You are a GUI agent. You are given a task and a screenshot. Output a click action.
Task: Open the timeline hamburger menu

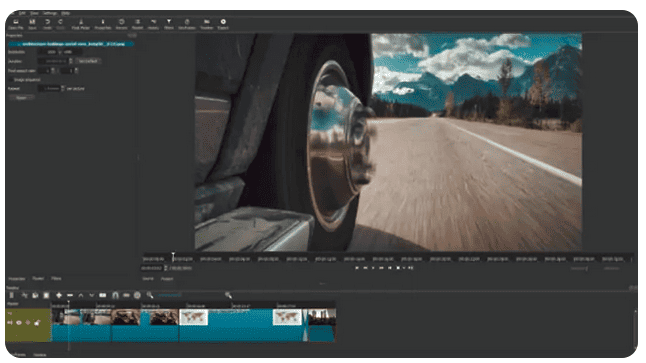click(x=12, y=295)
